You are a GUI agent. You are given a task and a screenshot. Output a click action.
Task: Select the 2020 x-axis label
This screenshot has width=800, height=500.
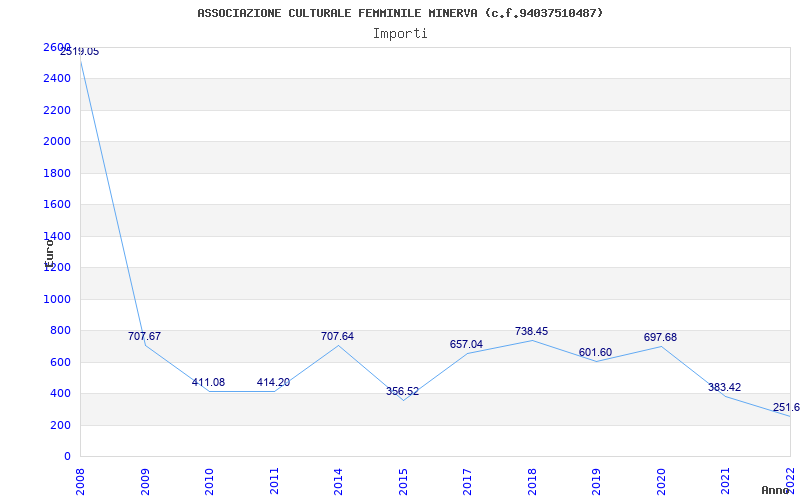[661, 480]
